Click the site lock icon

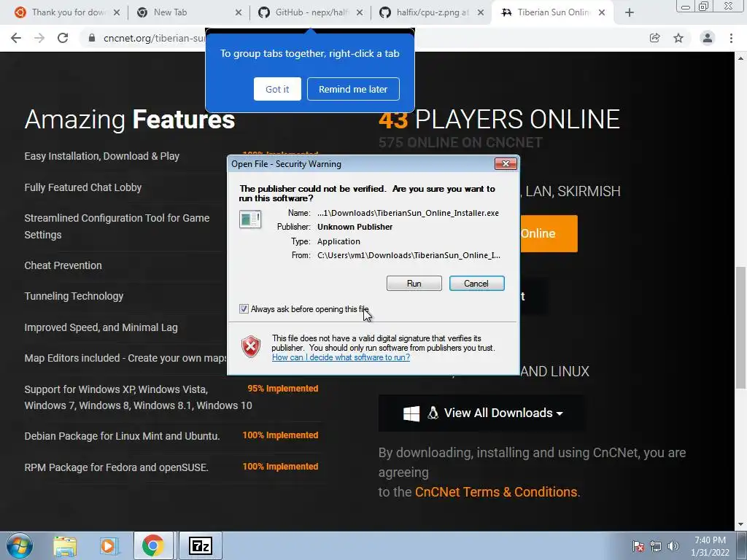click(x=92, y=38)
